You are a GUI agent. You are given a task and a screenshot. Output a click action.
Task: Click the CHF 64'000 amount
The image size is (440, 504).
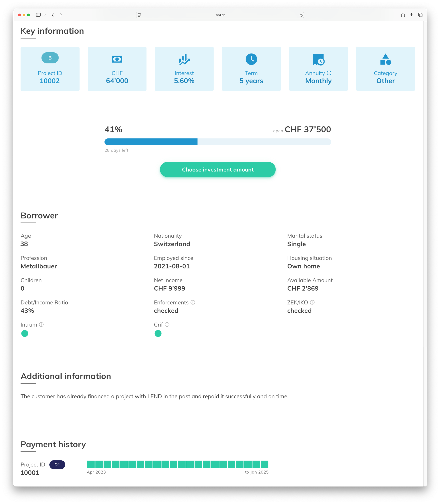coord(117,81)
